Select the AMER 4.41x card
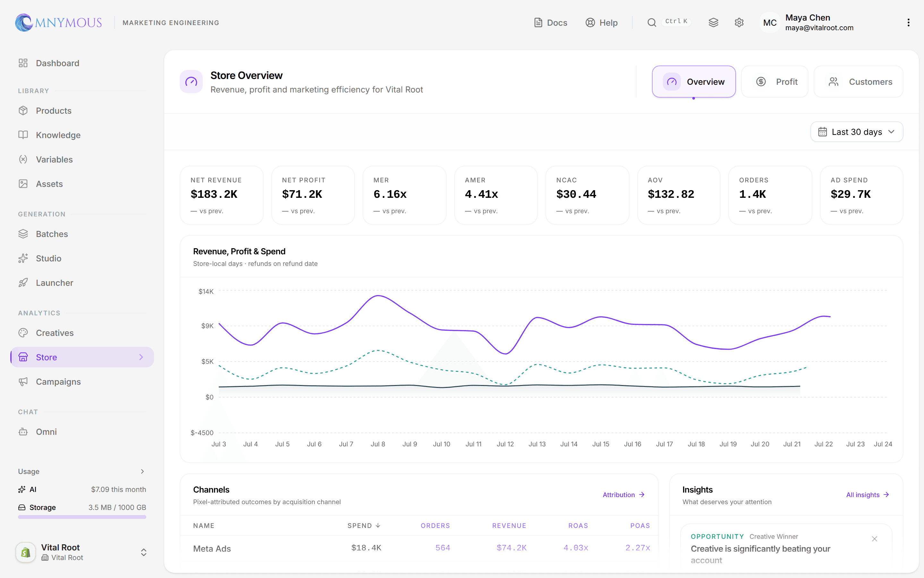Image resolution: width=924 pixels, height=578 pixels. [496, 195]
